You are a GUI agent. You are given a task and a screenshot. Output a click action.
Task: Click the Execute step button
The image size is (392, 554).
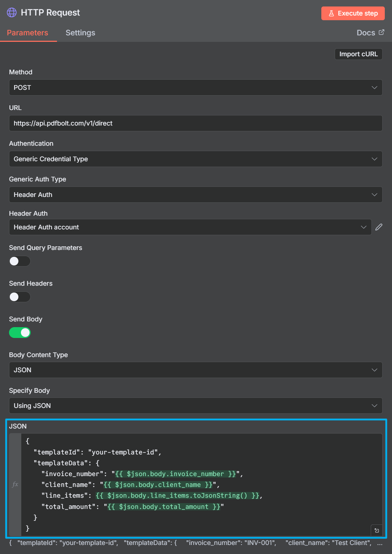tap(353, 13)
